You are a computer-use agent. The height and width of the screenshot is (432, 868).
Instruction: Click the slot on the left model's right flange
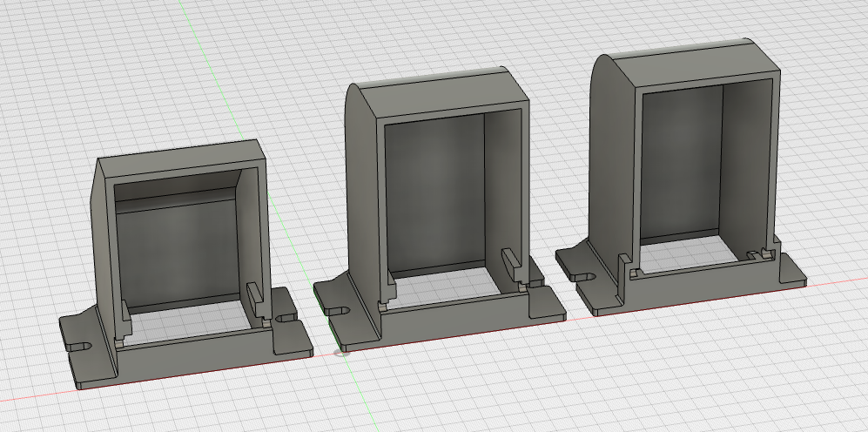pyautogui.click(x=282, y=321)
